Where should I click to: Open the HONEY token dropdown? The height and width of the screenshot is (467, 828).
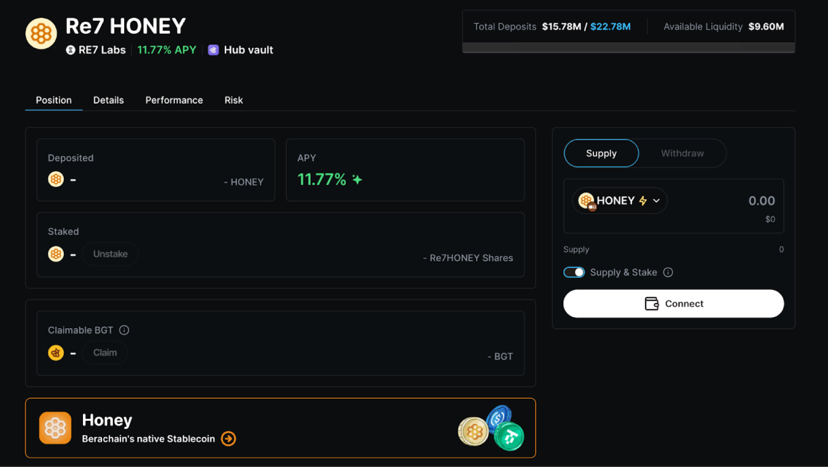pyautogui.click(x=620, y=201)
